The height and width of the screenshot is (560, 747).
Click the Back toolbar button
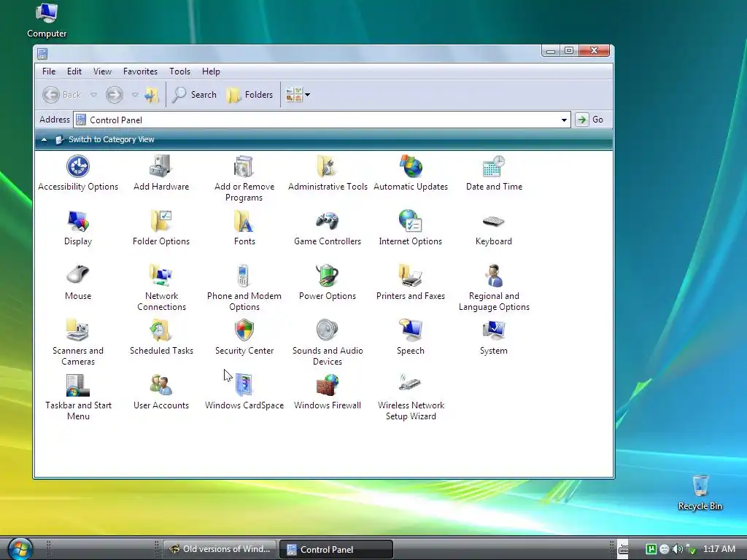point(61,95)
